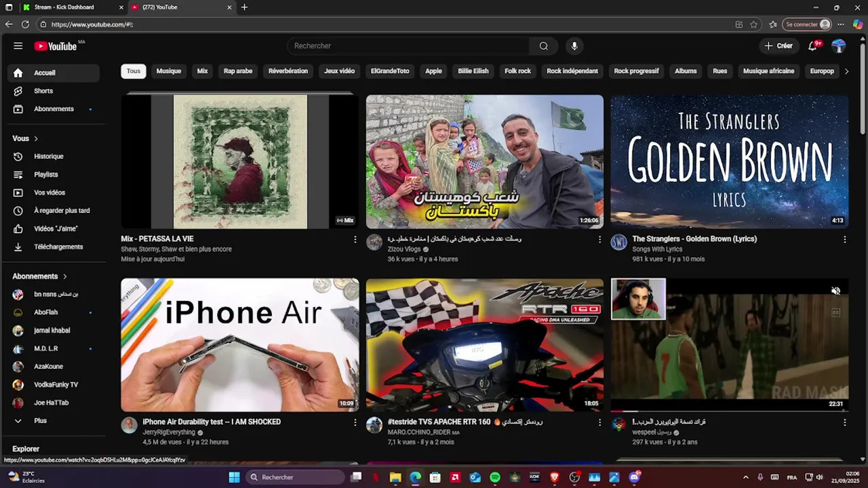Start voice search with the microphone icon
The width and height of the screenshot is (868, 488).
coord(574,46)
